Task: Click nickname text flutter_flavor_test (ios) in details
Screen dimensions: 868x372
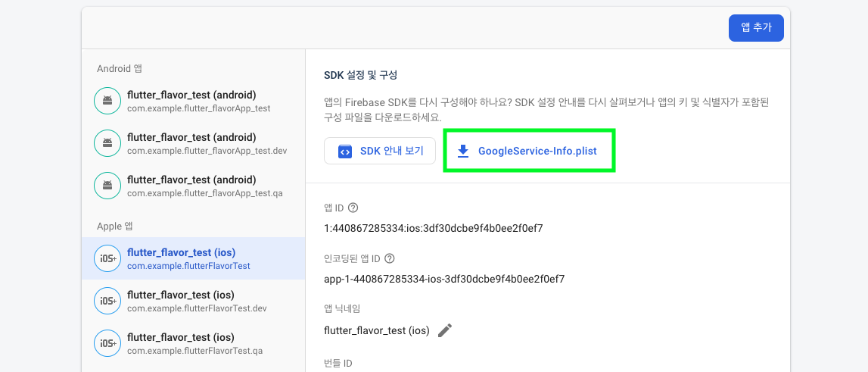Action: pos(376,331)
